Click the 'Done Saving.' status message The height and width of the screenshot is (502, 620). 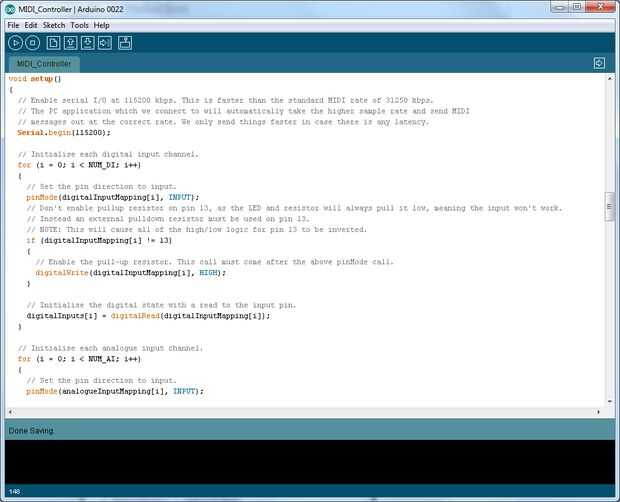click(31, 430)
